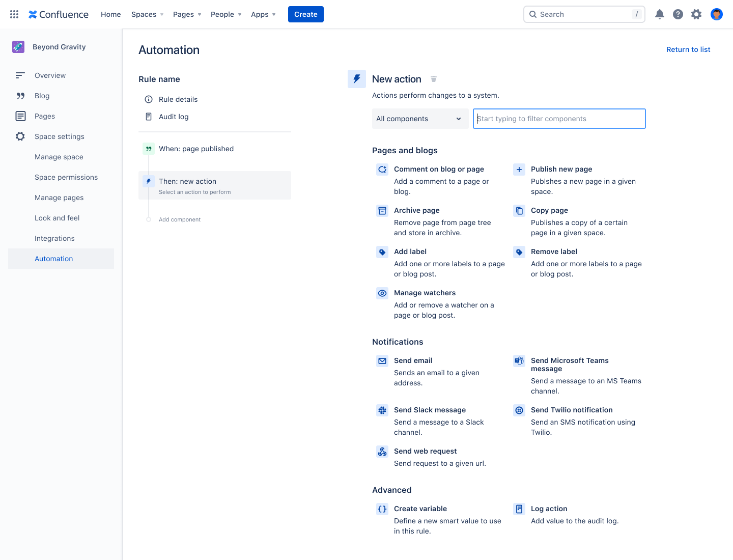The height and width of the screenshot is (560, 733).
Task: Select the Archive page action icon
Action: (x=382, y=210)
